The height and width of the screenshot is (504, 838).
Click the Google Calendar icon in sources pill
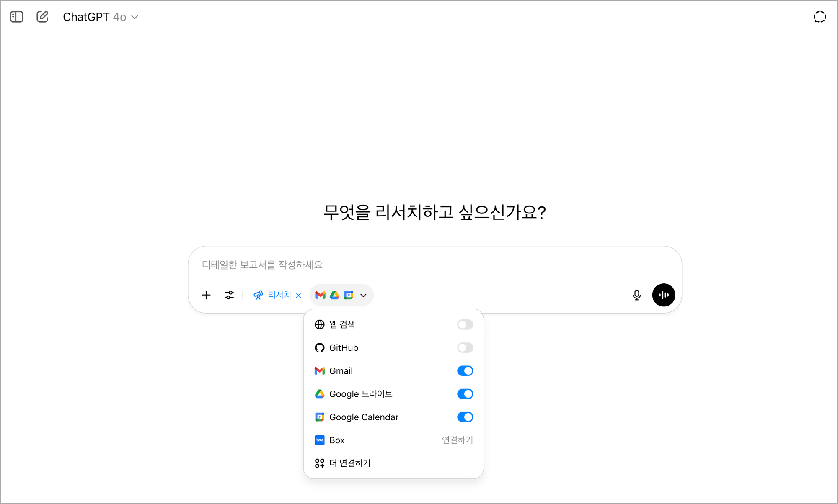coord(349,295)
